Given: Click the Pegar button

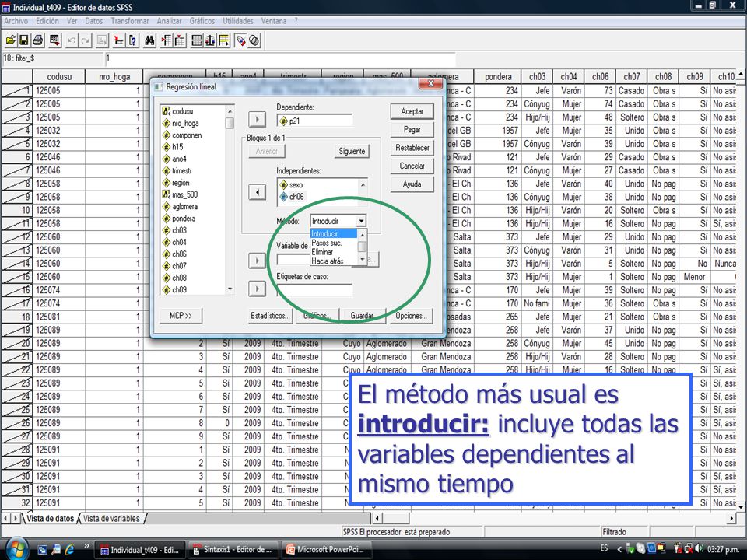Looking at the screenshot, I should pyautogui.click(x=412, y=130).
